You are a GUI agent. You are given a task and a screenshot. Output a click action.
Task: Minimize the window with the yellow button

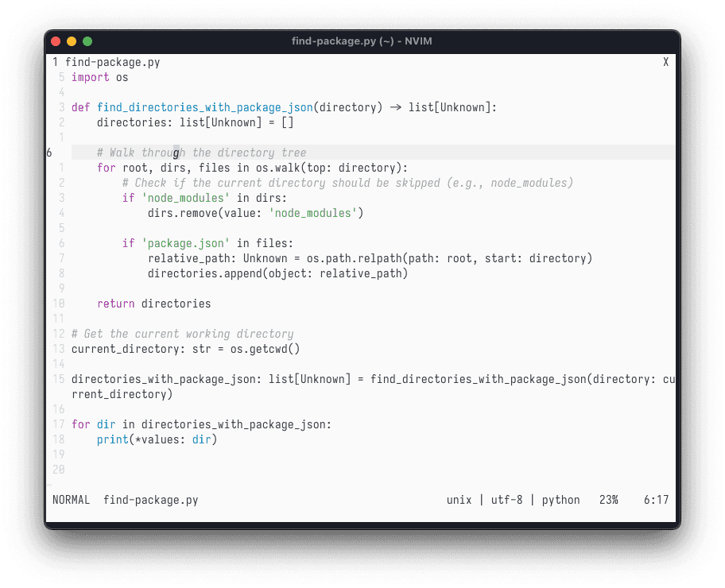[x=72, y=41]
